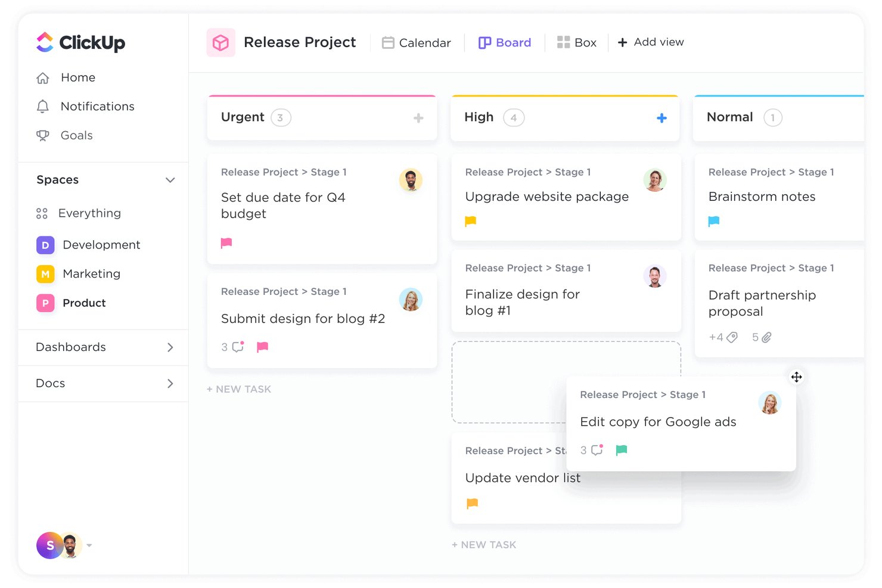Open the Development space

click(101, 245)
